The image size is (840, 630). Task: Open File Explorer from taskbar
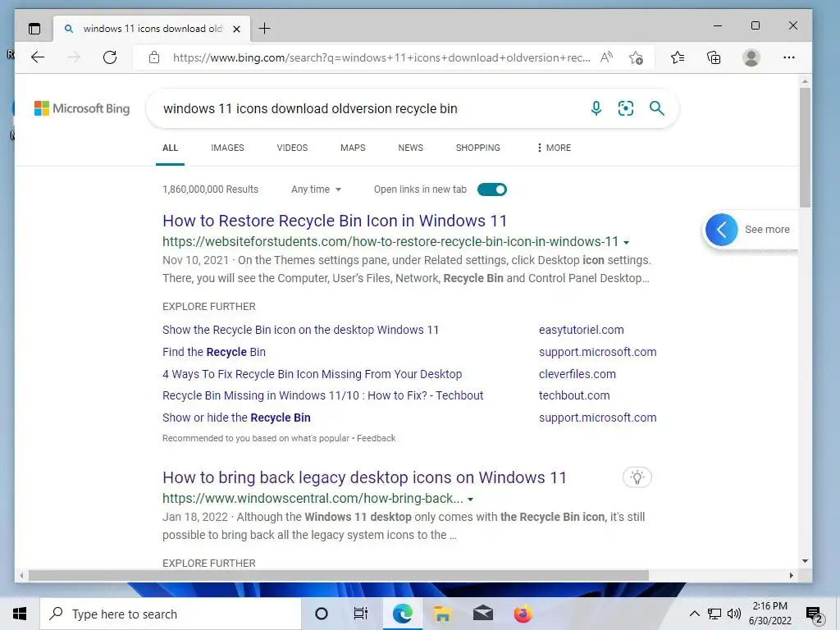coord(442,614)
